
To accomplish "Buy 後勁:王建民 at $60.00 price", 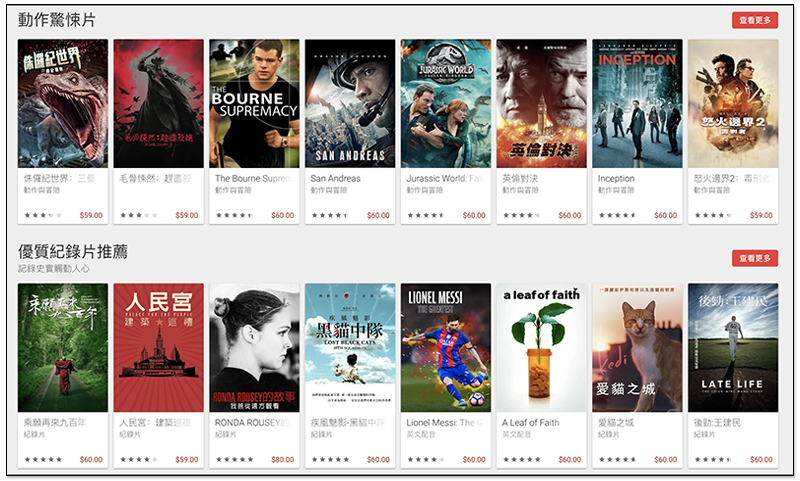I will (761, 460).
